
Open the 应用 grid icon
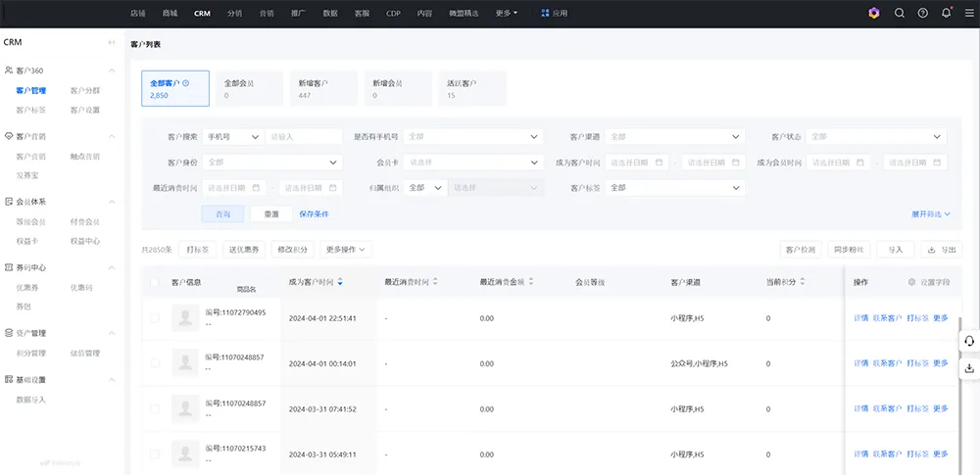(x=545, y=13)
